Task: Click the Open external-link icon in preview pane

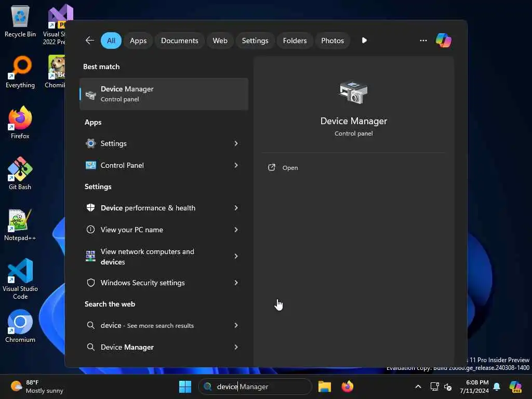Action: click(x=271, y=168)
